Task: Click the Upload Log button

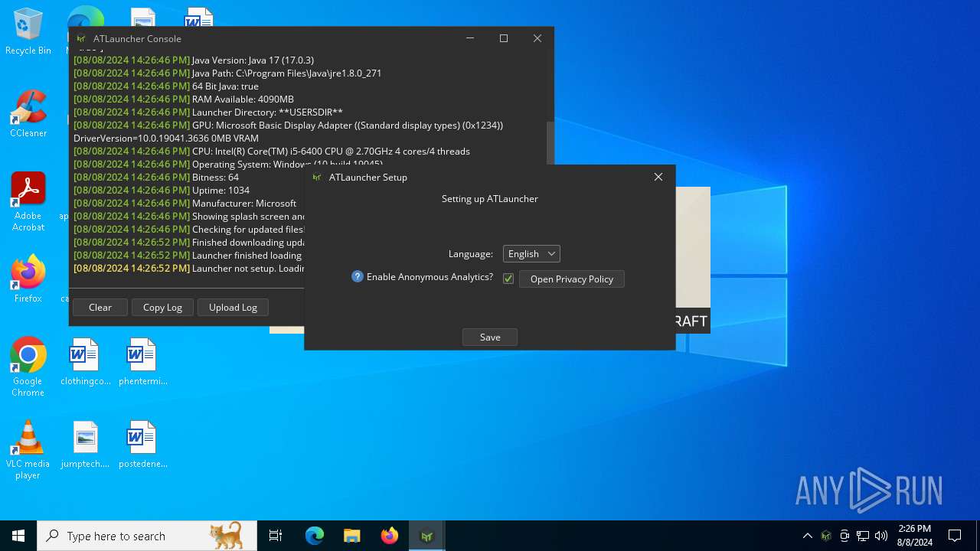Action: click(x=233, y=307)
